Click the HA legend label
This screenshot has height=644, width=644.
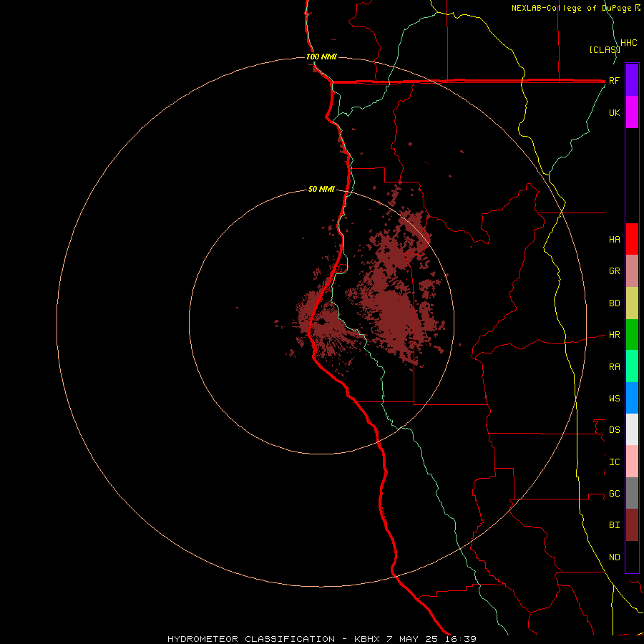click(614, 240)
